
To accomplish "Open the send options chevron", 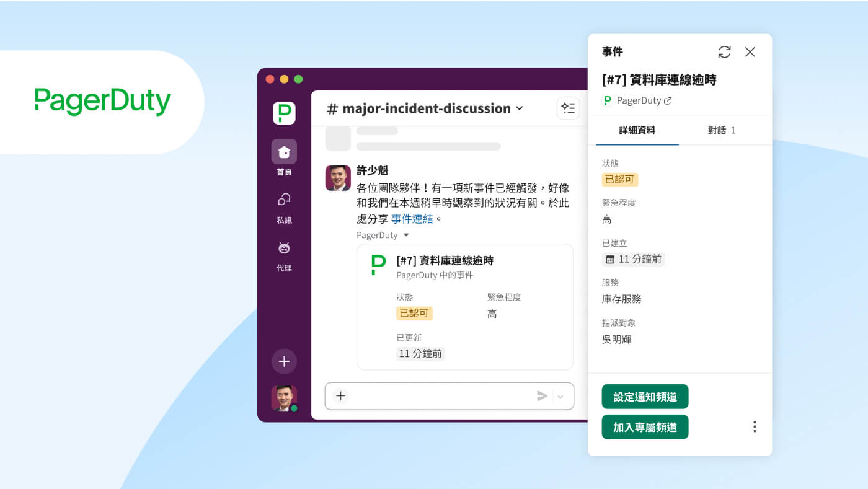I will coord(560,397).
